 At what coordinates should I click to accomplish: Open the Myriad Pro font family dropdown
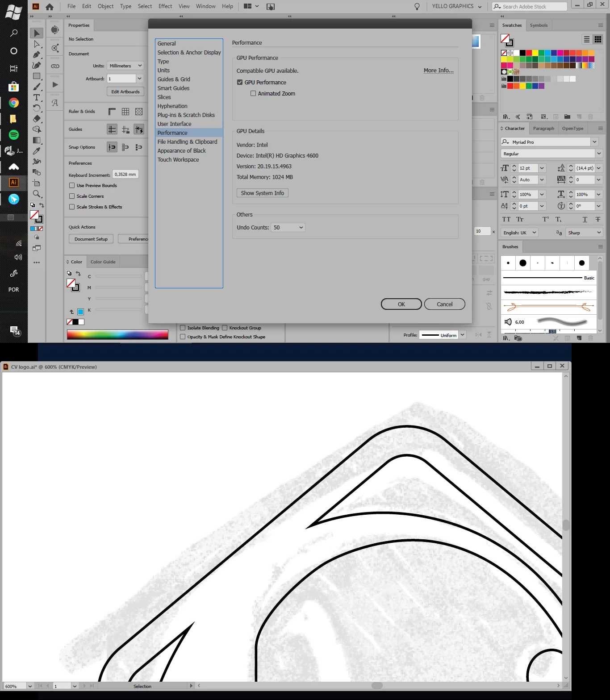point(594,142)
